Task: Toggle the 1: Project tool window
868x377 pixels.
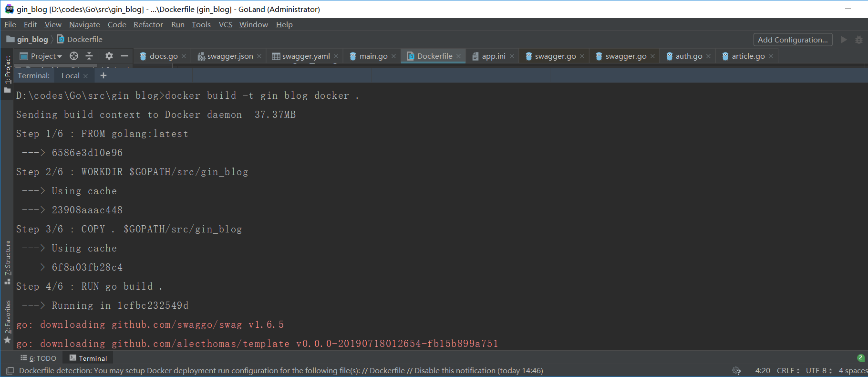Action: tap(7, 73)
